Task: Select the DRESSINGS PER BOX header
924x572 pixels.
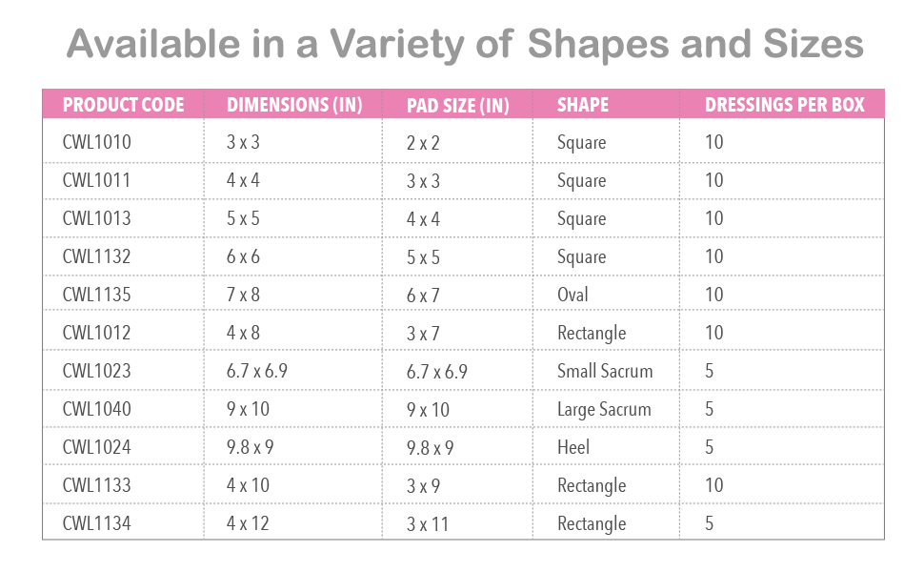Action: 784,105
